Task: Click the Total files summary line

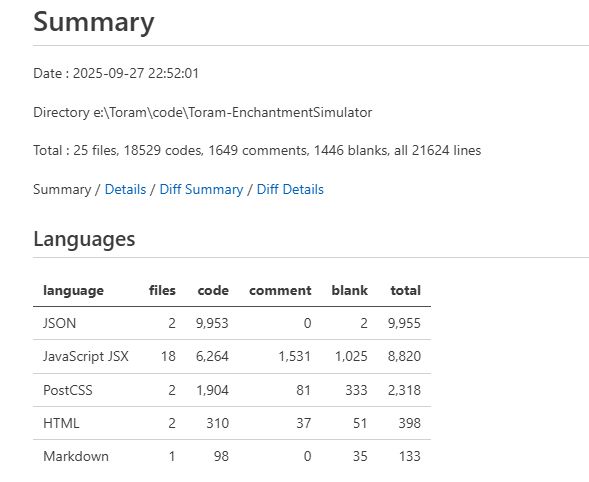Action: 257,150
